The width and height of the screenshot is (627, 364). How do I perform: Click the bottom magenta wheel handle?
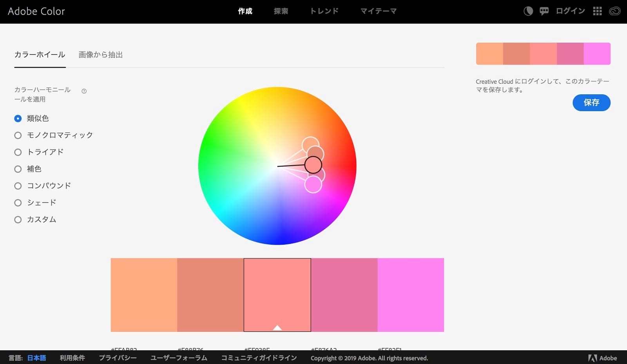click(313, 184)
